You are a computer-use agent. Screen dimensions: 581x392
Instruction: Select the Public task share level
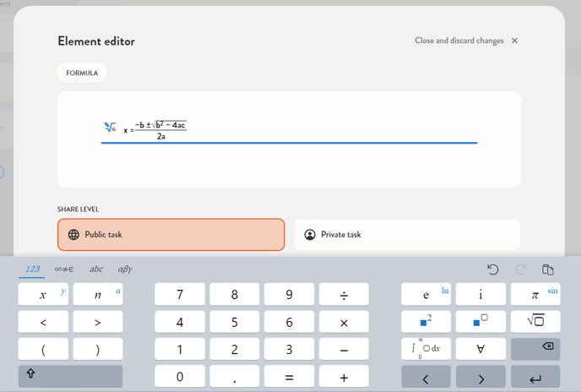tap(171, 235)
